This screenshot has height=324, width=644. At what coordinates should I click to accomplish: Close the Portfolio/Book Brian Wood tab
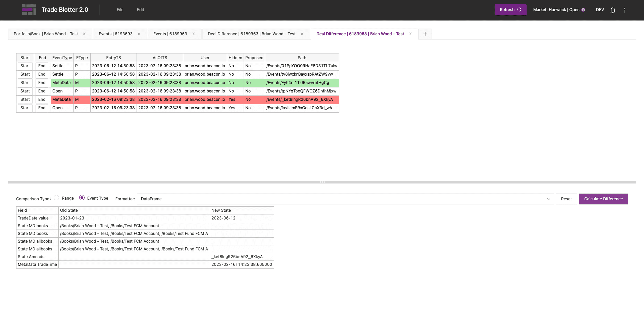click(x=84, y=34)
